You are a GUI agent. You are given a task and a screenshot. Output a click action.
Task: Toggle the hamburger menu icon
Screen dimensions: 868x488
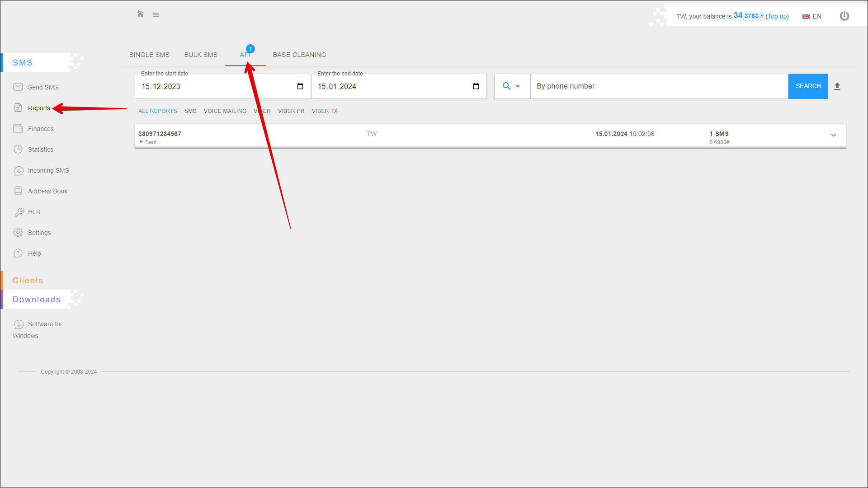(156, 15)
